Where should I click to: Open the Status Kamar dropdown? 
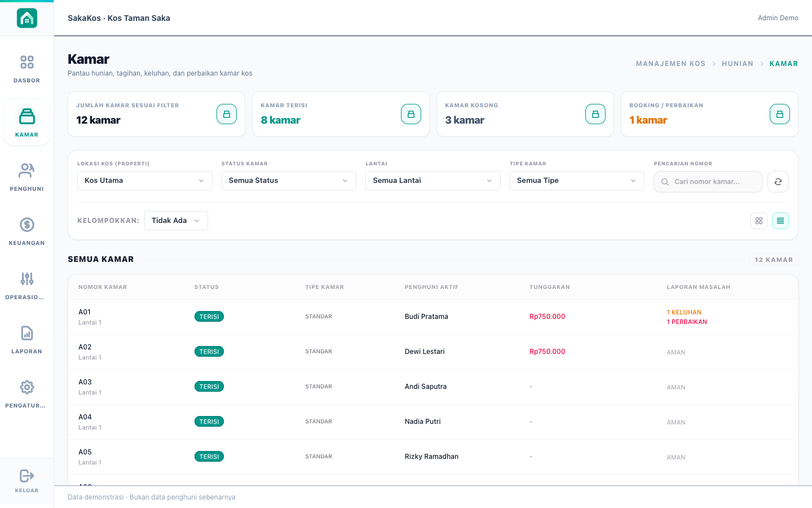289,181
